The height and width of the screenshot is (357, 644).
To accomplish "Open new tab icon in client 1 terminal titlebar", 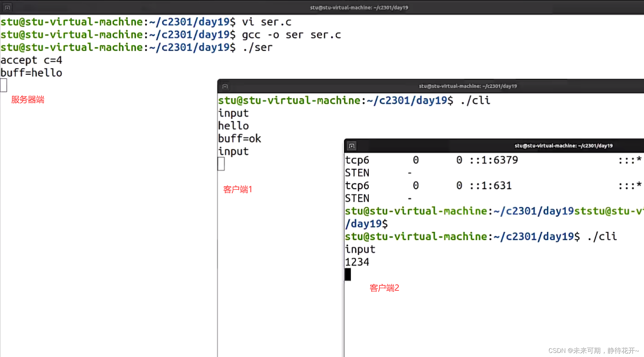I will coord(225,86).
